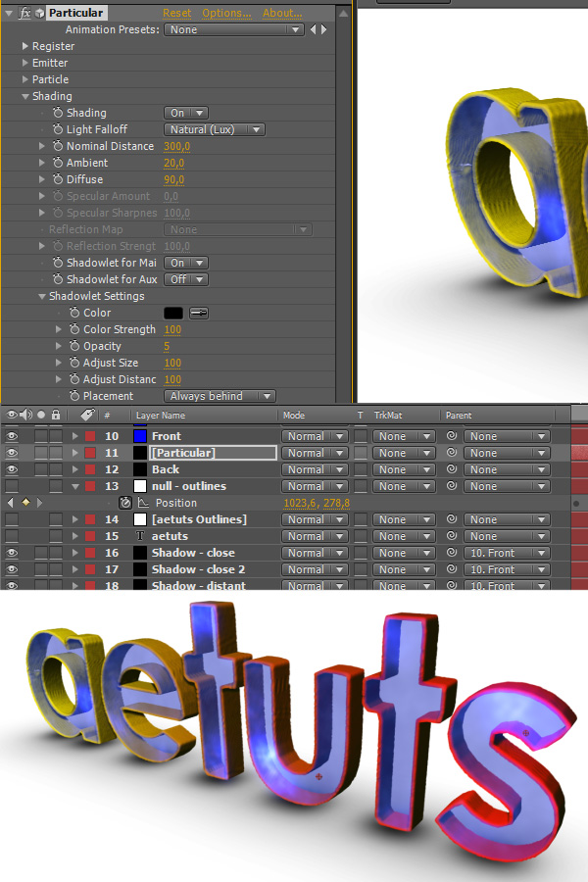This screenshot has height=882, width=588.
Task: Select the [Particular] layer name field
Action: click(x=213, y=453)
